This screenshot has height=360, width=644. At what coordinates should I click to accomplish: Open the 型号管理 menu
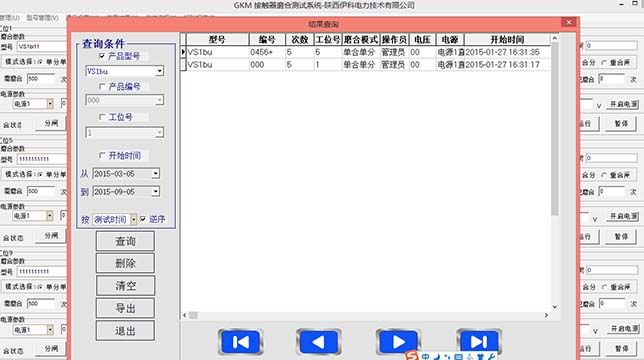pyautogui.click(x=42, y=18)
